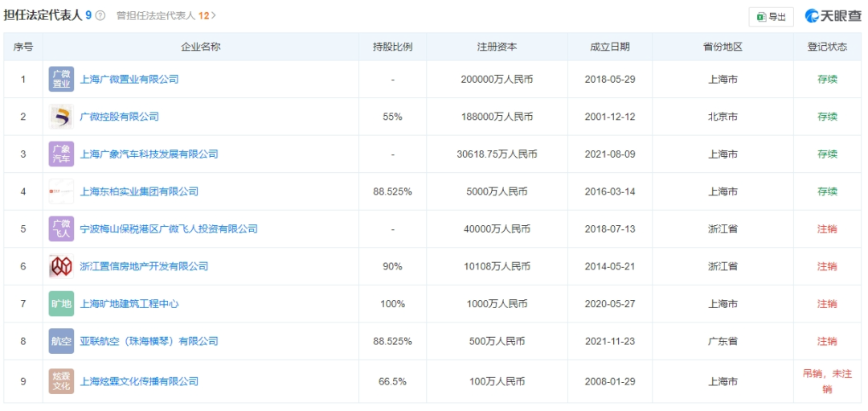Screen dimensions: 868x411
Task: Click the 省份地区 column header
Action: click(x=723, y=47)
